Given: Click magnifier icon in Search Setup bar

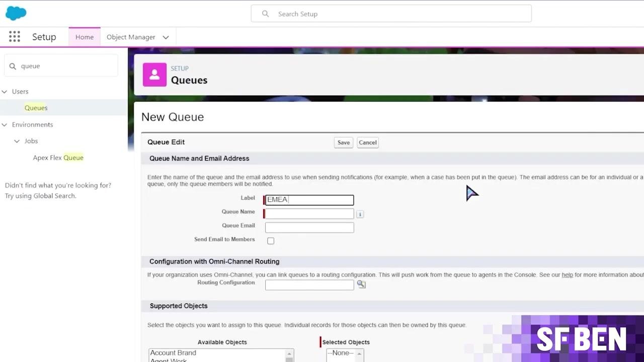Looking at the screenshot, I should pyautogui.click(x=265, y=14).
